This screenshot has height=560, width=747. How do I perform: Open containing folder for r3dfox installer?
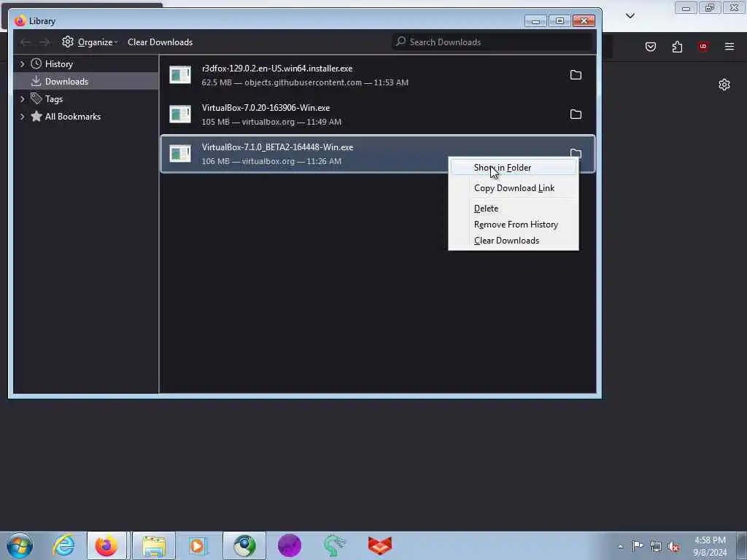576,75
